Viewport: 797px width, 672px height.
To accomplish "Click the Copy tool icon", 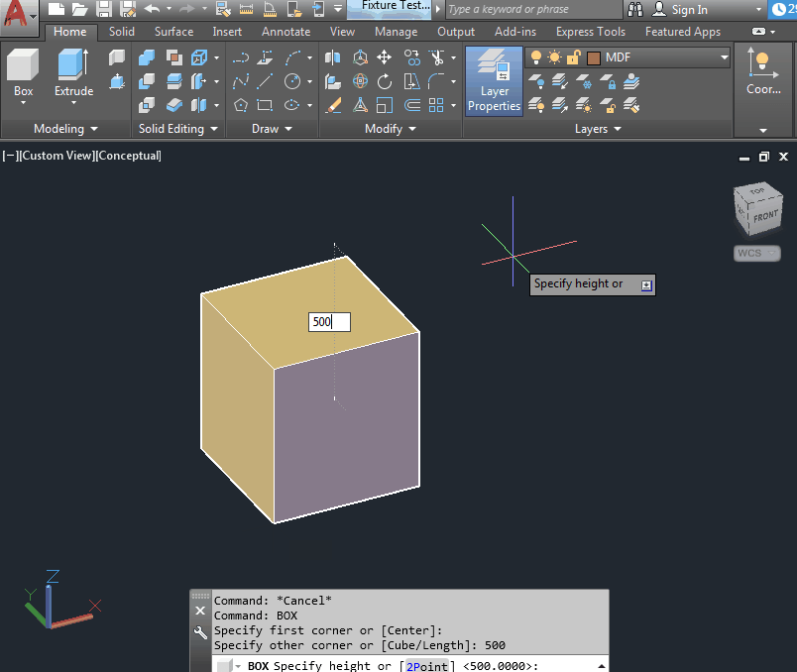I will [x=411, y=57].
